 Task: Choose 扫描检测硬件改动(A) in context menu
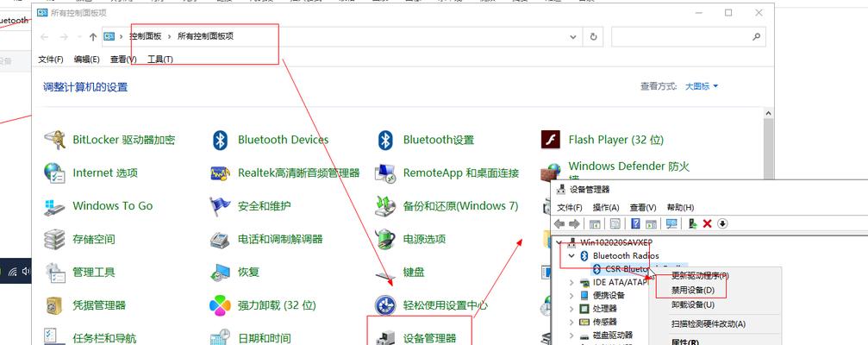708,324
